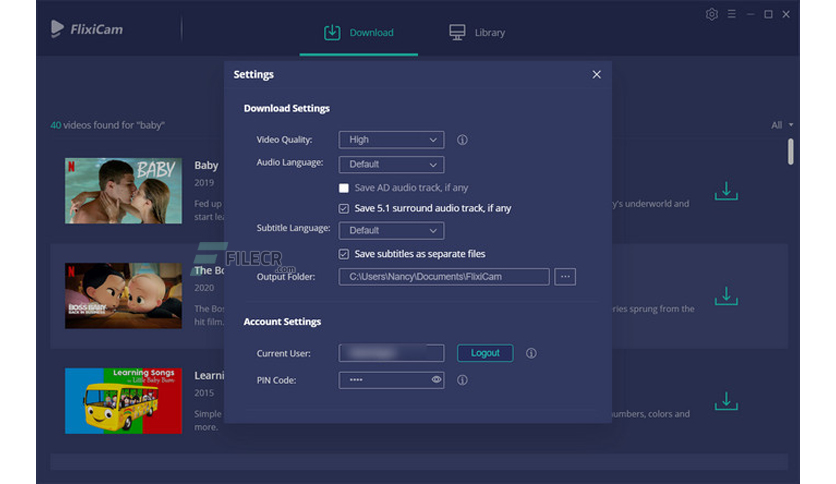Click the FlixiCam logo
Image resolution: width=836 pixels, height=484 pixels.
coord(87,29)
